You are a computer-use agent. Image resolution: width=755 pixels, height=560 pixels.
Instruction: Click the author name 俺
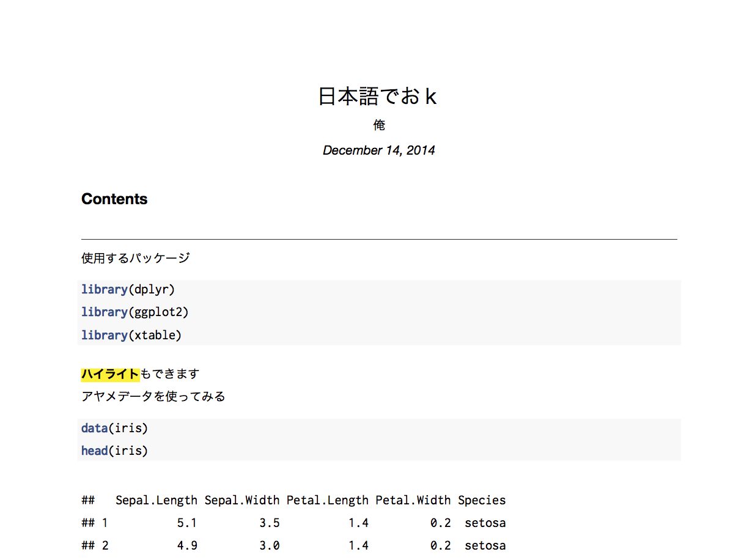(x=379, y=125)
